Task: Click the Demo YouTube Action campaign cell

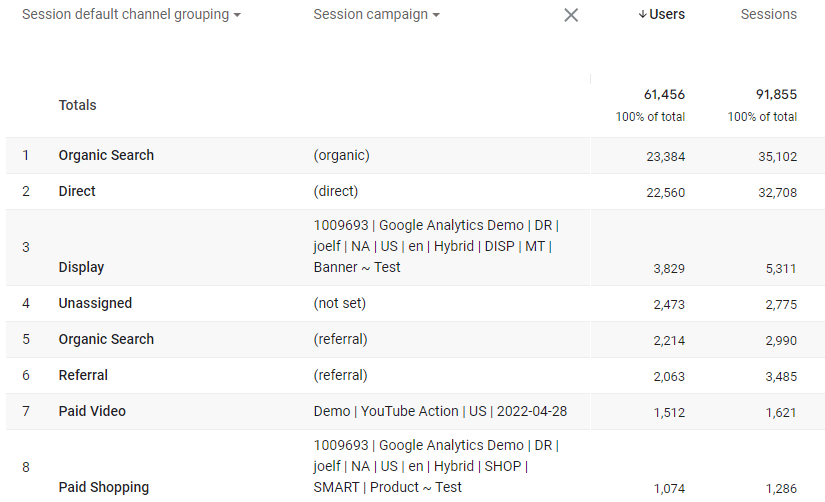Action: point(440,411)
